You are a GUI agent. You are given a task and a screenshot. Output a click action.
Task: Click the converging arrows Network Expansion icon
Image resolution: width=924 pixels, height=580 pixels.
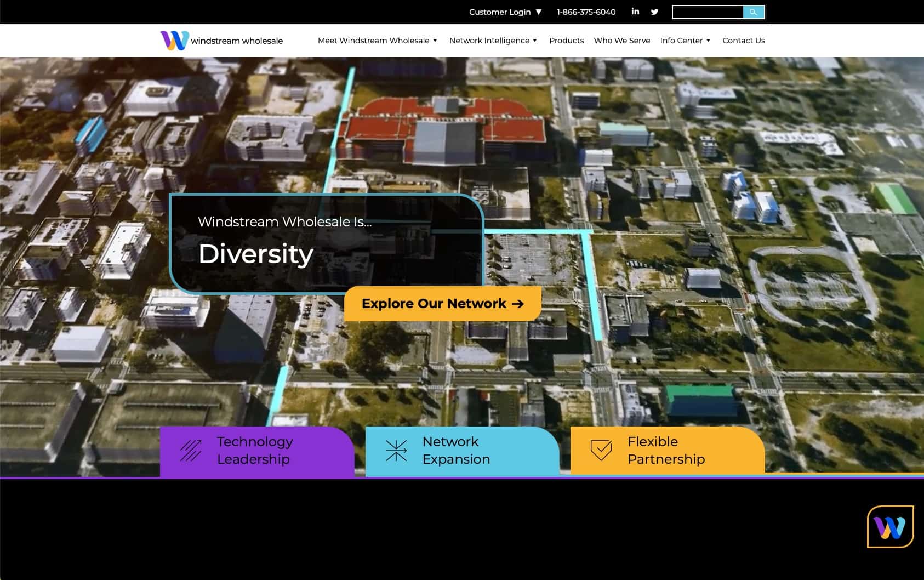(x=396, y=451)
